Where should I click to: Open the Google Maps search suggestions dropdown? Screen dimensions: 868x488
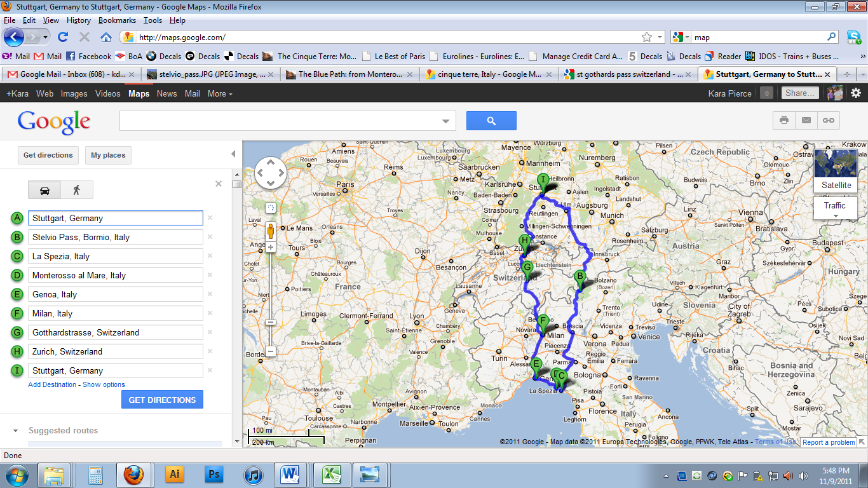pos(445,121)
